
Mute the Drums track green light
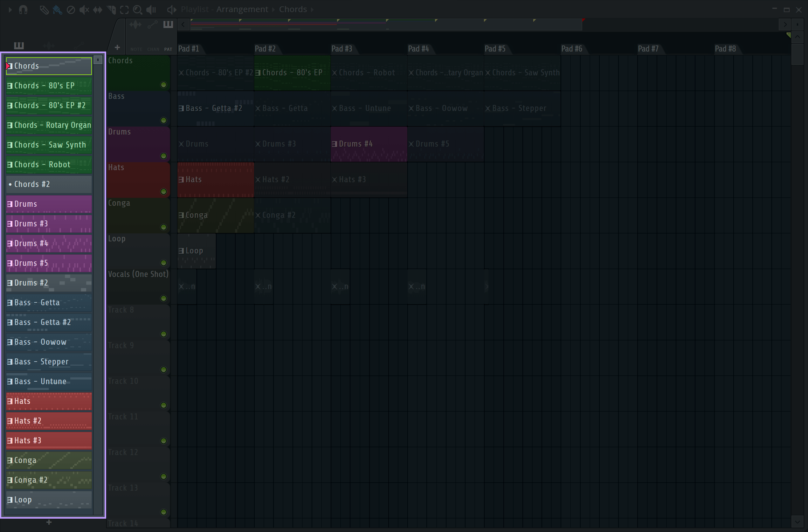tap(164, 156)
